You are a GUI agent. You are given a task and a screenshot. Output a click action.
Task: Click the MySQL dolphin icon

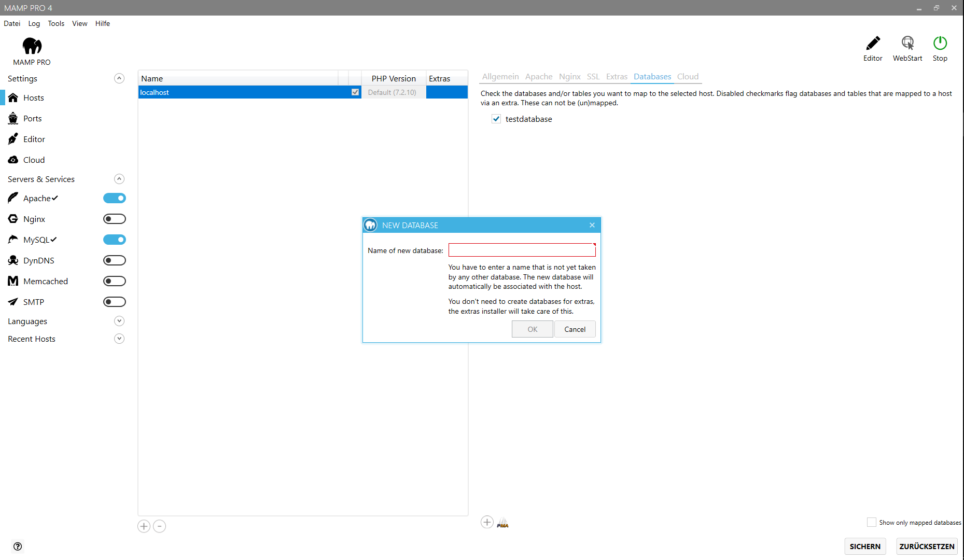click(13, 240)
